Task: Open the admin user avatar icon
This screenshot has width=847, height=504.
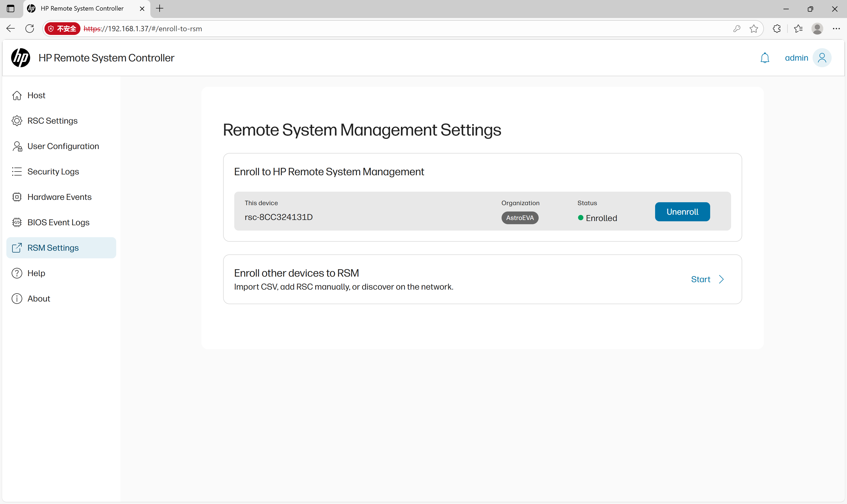Action: (822, 58)
